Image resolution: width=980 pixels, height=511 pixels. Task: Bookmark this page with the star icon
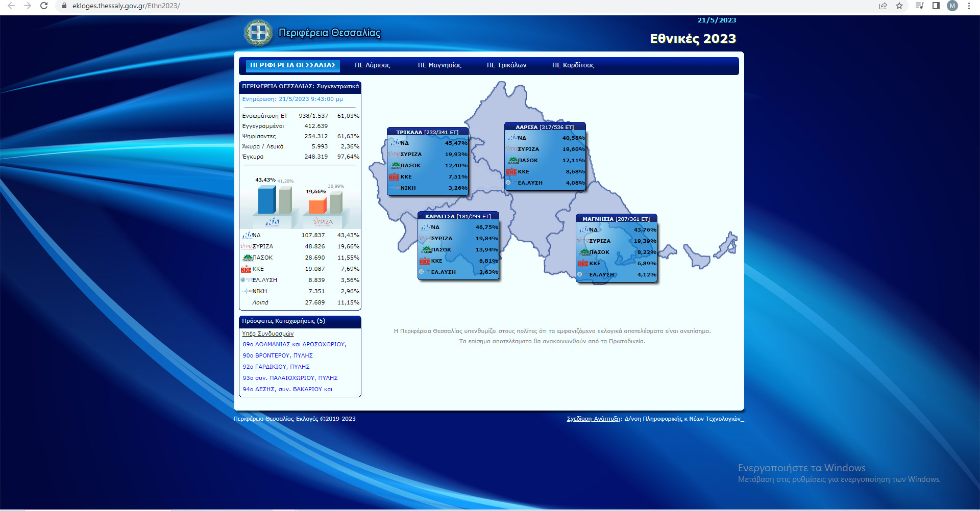[899, 6]
